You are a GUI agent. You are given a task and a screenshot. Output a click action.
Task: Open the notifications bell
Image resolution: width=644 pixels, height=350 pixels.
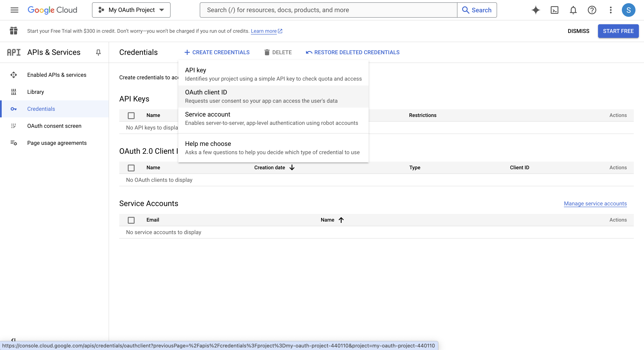click(x=573, y=10)
